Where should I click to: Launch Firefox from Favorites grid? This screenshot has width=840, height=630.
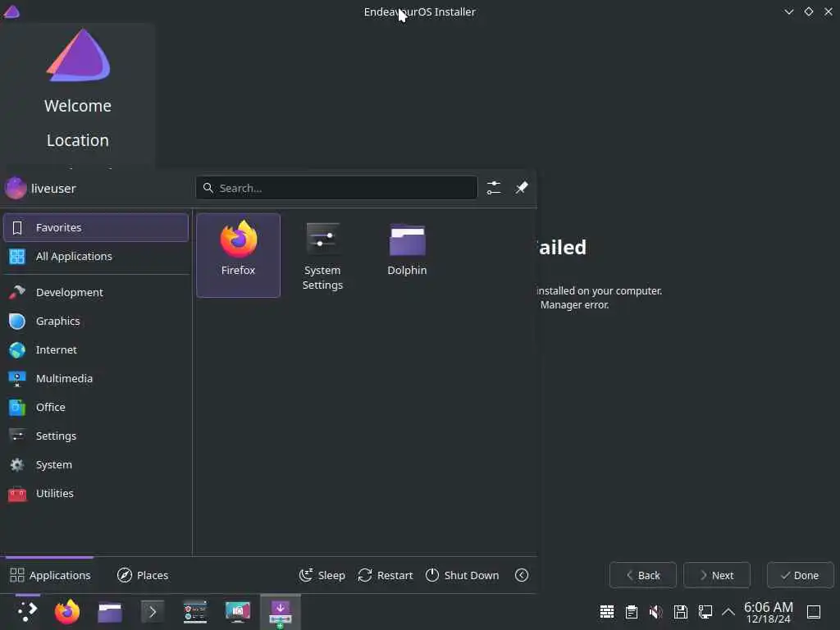pyautogui.click(x=239, y=255)
